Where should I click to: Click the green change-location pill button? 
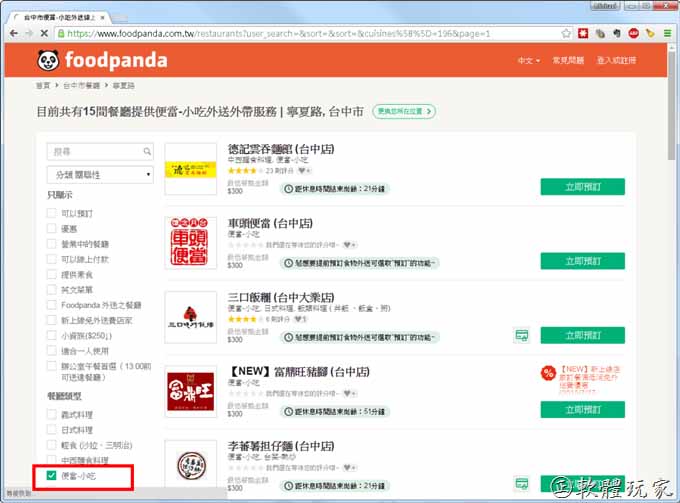tap(404, 111)
